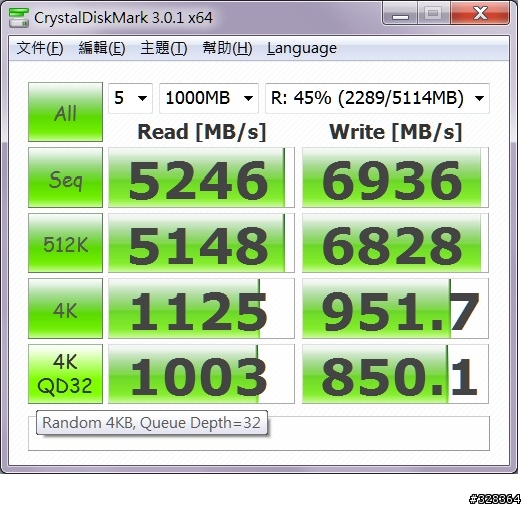This screenshot has width=526, height=507.
Task: Open the 主題(T) menu
Action: (164, 48)
